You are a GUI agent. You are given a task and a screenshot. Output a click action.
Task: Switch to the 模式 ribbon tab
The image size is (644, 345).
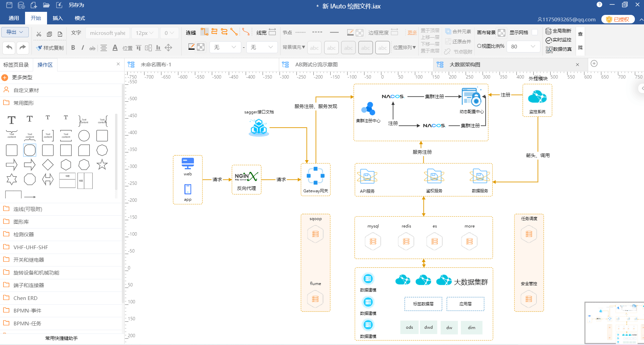pyautogui.click(x=80, y=18)
